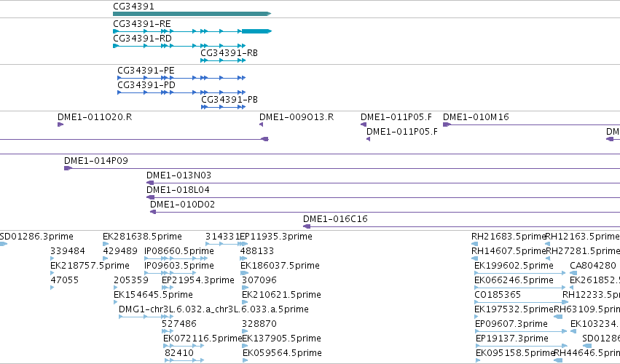The height and width of the screenshot is (364, 620).
Task: Click the EK210621.5prime EST label
Action: [281, 296]
